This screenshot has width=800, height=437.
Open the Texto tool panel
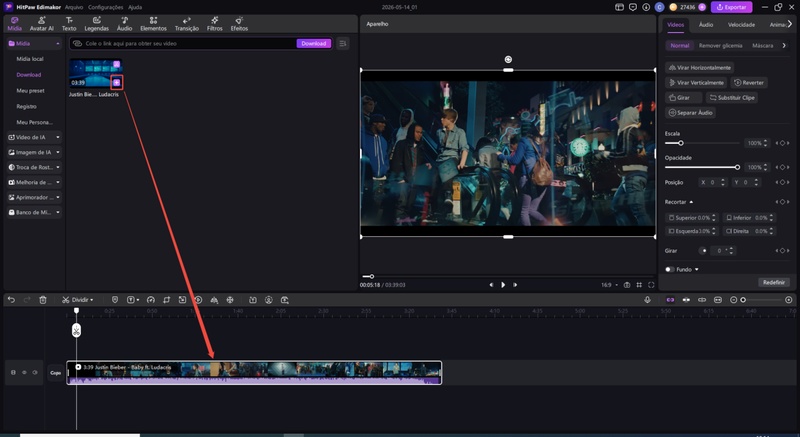69,24
